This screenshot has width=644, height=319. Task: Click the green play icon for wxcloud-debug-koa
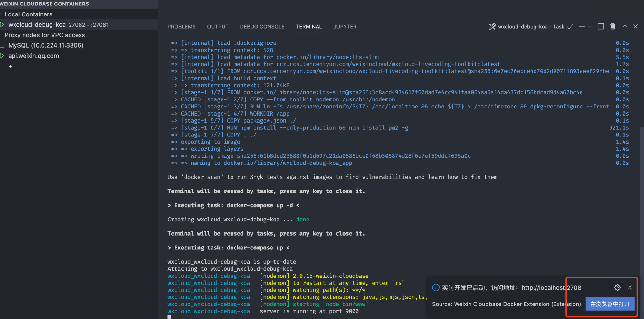click(2, 25)
